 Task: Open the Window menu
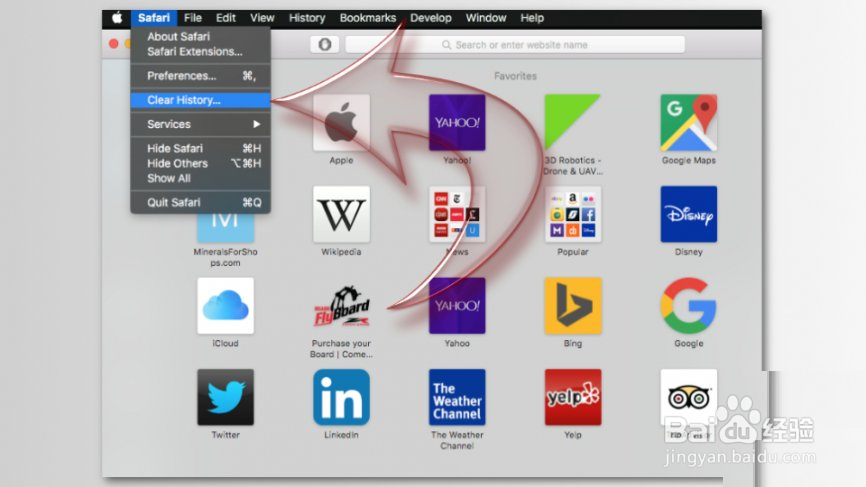coord(486,18)
